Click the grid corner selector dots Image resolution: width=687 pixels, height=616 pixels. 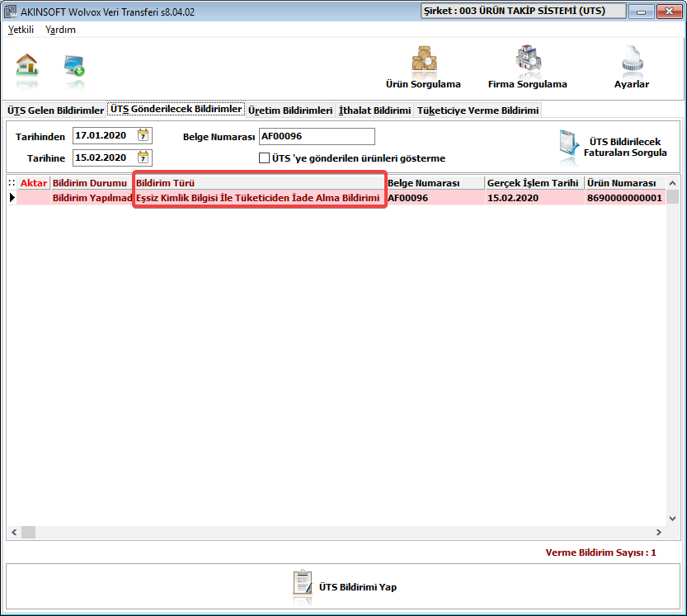click(12, 183)
